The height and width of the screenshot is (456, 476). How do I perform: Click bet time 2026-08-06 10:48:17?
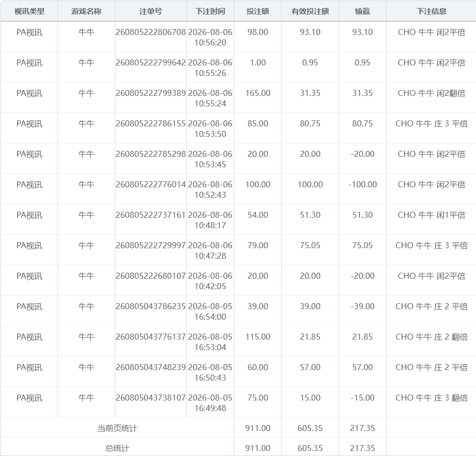pos(210,220)
